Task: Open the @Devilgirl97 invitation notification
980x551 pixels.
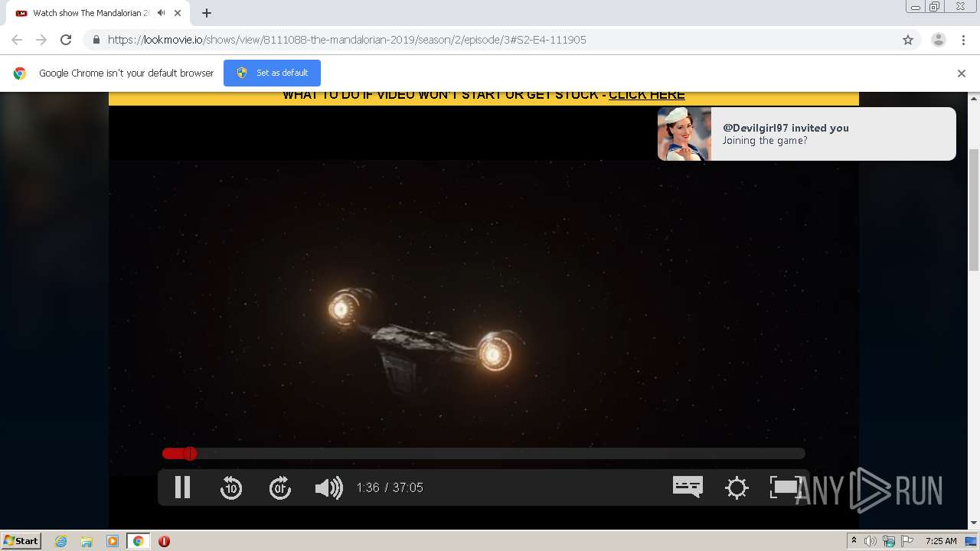Action: pos(807,134)
